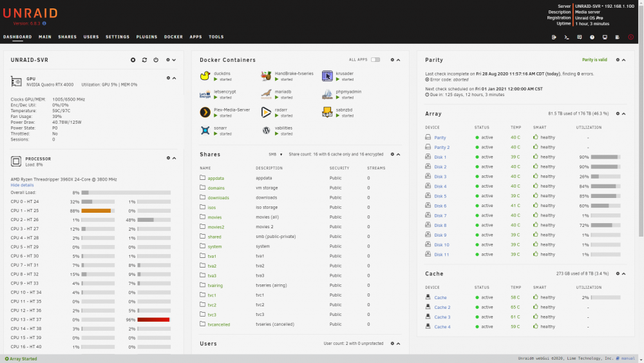This screenshot has width=644, height=363.
Task: Reboot the server with the restart icon
Action: coord(144,60)
